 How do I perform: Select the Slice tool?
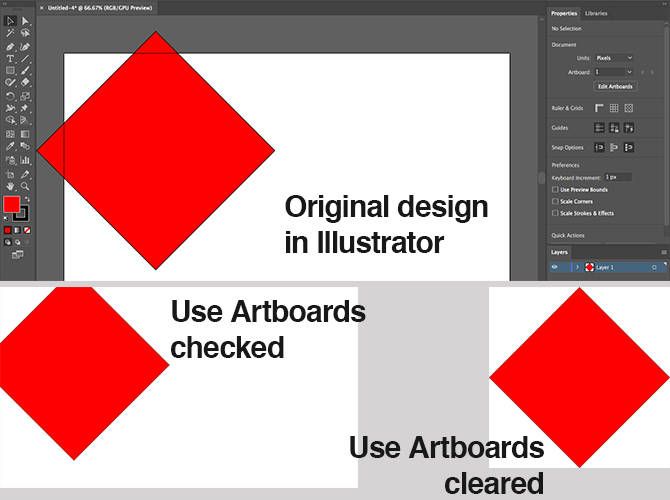click(x=25, y=174)
